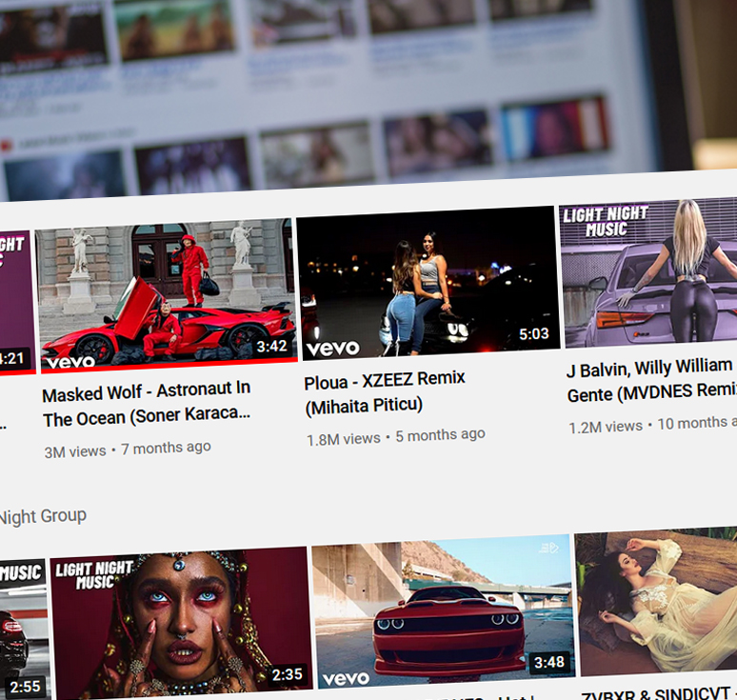The width and height of the screenshot is (737, 700).
Task: Click the 'ZVBXR & SINDICVT' video title
Action: coord(658,693)
